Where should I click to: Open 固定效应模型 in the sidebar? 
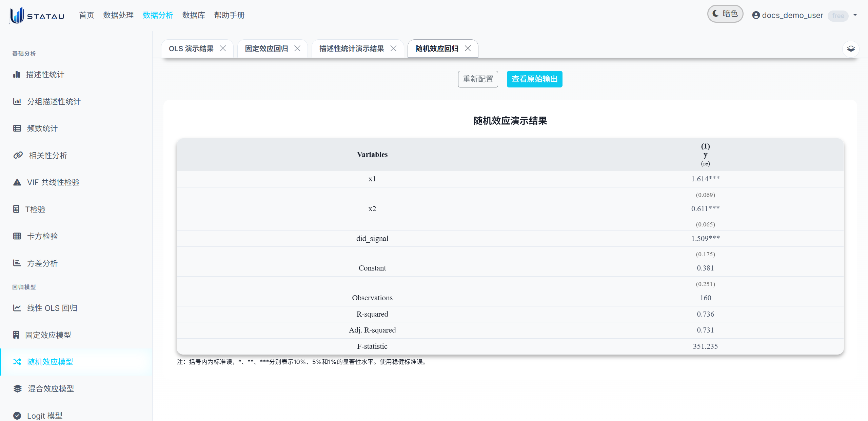[76, 335]
